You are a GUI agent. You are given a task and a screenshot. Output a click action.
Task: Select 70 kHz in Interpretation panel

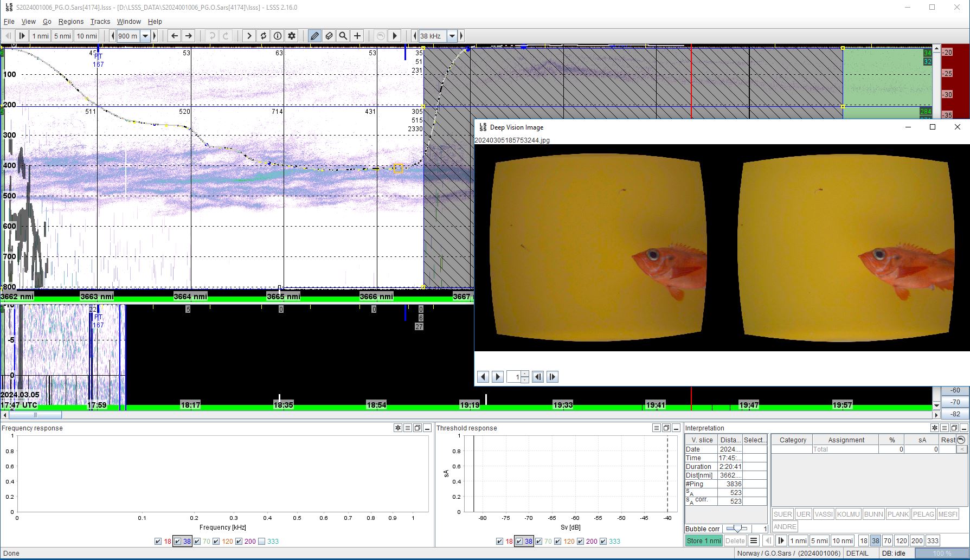[x=887, y=540]
